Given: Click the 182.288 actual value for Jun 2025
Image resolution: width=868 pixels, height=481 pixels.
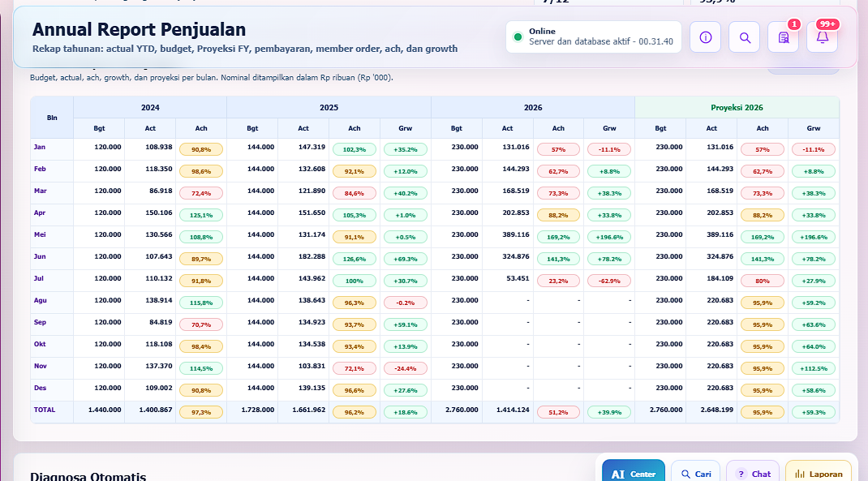Looking at the screenshot, I should [x=312, y=257].
